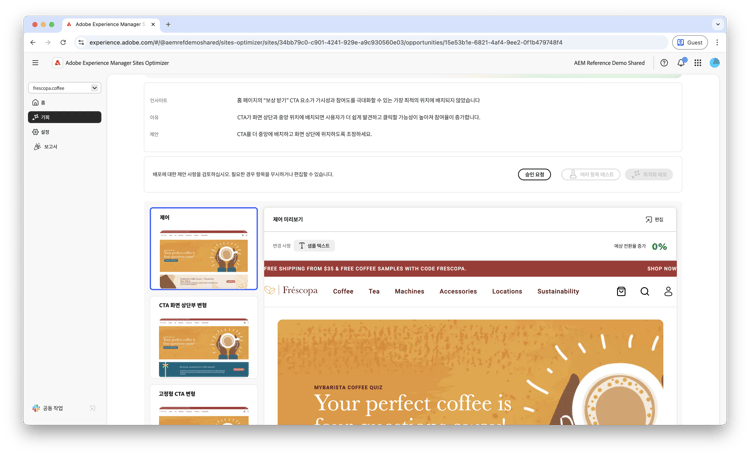Screen dimensions: 750x456
Task: Click the FREE SHIPPING FROM $35 banner text
Action: coord(365,269)
